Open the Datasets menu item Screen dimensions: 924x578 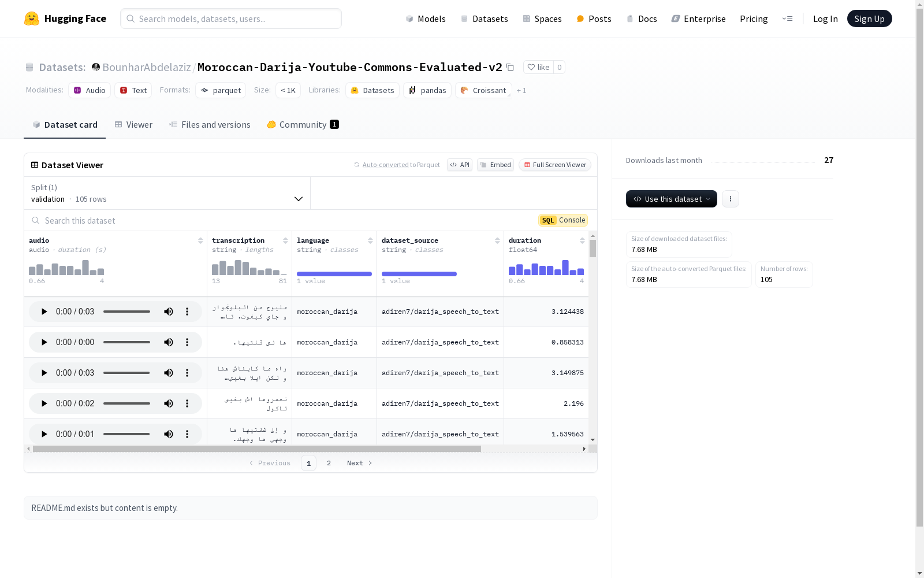484,18
